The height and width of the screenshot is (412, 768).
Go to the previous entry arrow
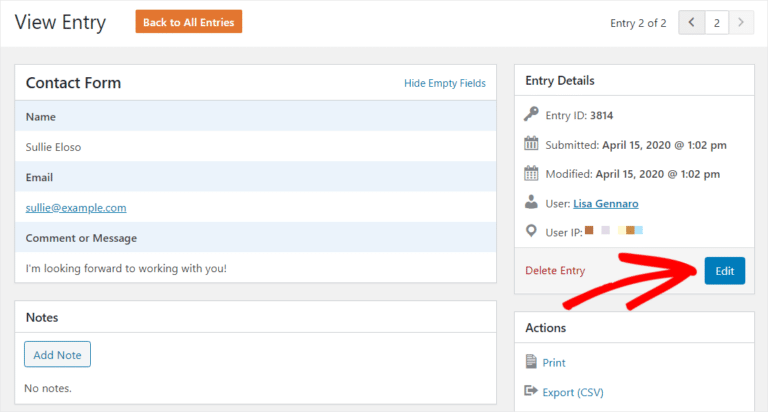coord(692,23)
